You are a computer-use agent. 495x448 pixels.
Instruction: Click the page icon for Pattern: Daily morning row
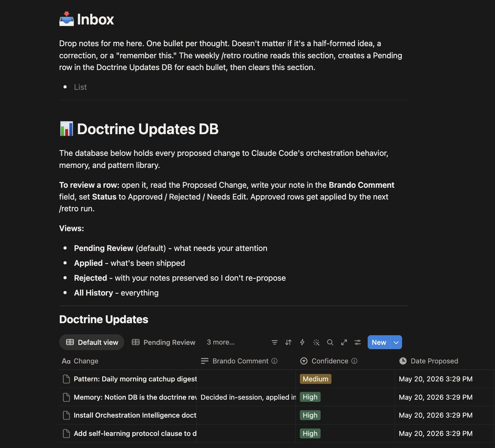click(66, 379)
